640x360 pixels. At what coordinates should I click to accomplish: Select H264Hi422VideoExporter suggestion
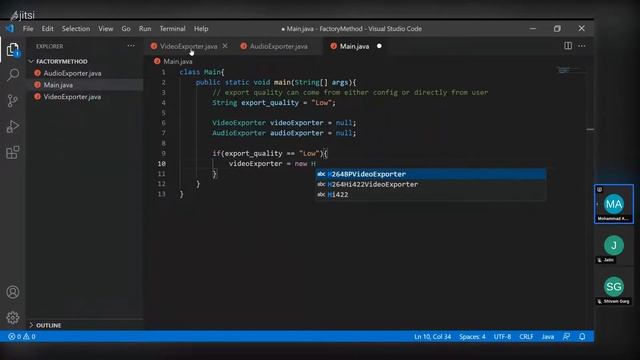431,184
